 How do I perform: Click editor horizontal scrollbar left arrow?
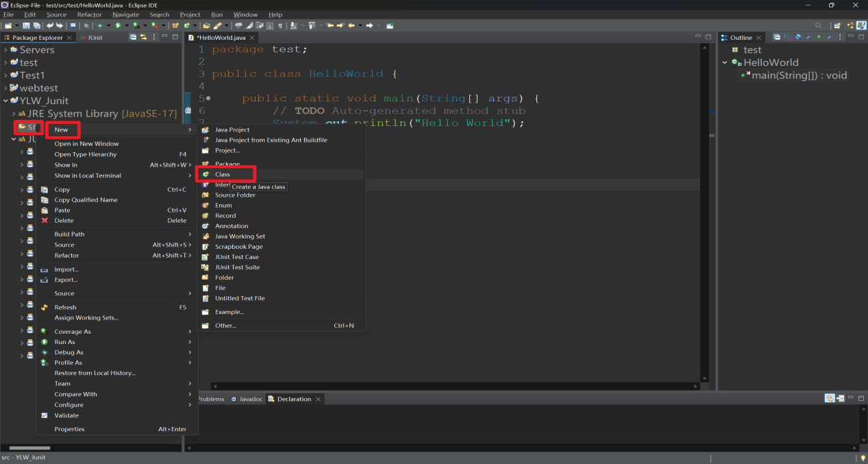215,386
